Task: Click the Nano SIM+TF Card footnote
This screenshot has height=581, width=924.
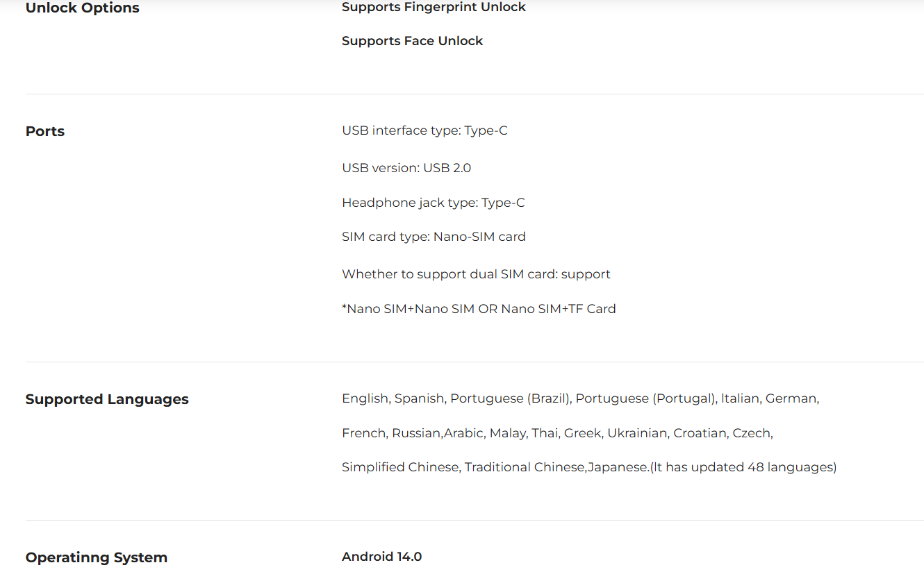Action: click(x=479, y=309)
